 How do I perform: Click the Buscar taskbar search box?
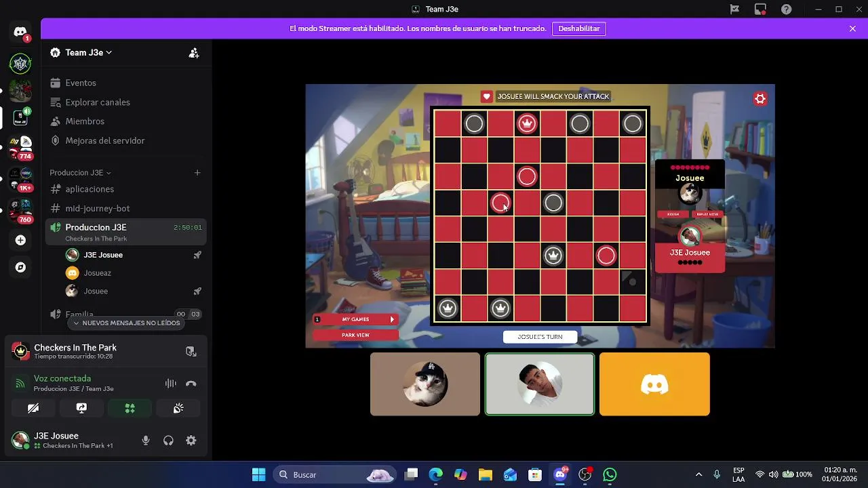336,474
